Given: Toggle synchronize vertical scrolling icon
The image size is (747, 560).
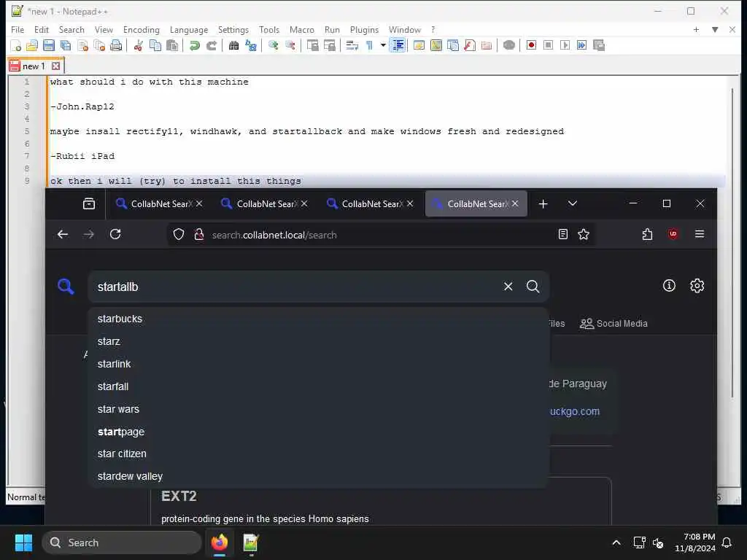Looking at the screenshot, I should (x=312, y=46).
